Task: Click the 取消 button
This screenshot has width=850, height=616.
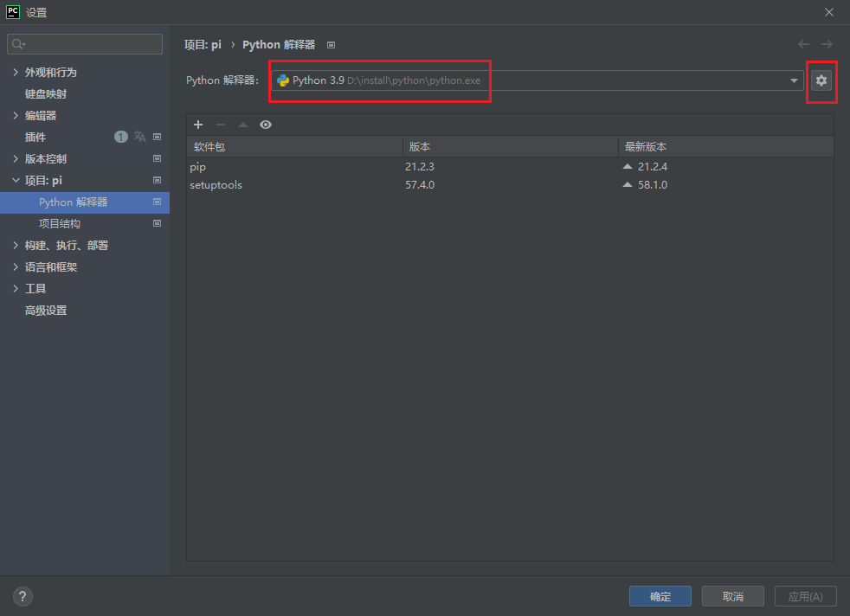Action: (732, 596)
